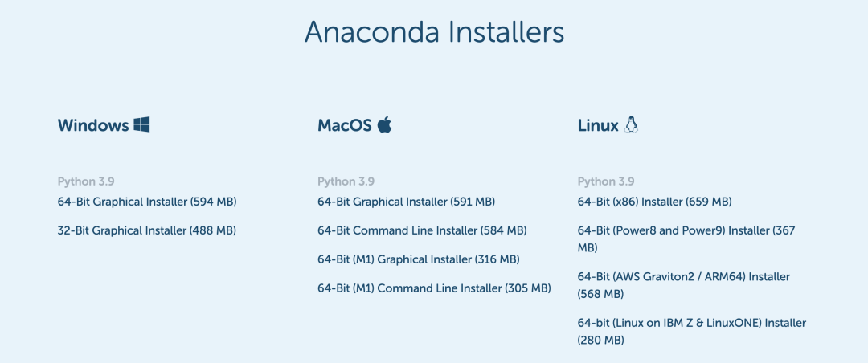
Task: Open MacOS 64-Bit Command Line Installer (584 MB)
Action: click(x=423, y=230)
